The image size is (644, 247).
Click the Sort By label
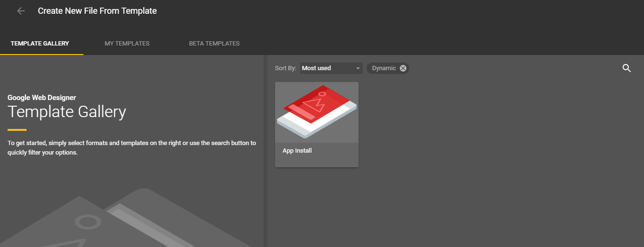[x=285, y=68]
